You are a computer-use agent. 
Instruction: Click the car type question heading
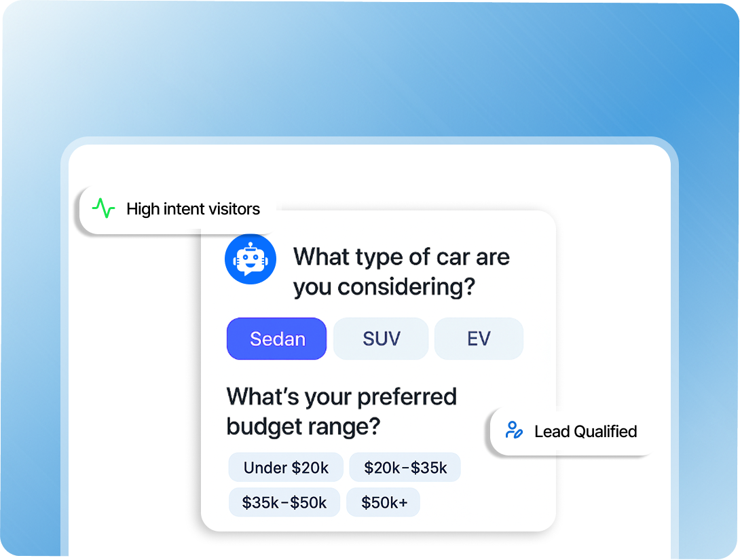click(x=401, y=272)
